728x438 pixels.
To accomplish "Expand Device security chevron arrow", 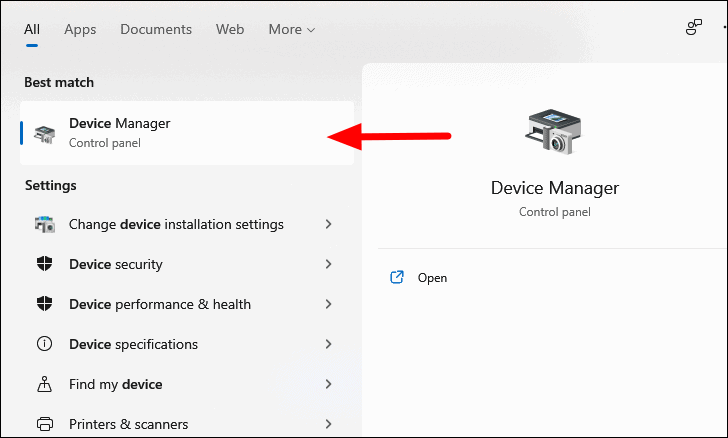I will (329, 264).
